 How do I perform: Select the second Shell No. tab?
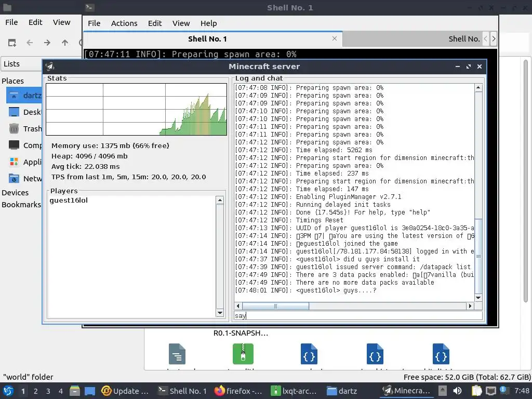pos(412,38)
